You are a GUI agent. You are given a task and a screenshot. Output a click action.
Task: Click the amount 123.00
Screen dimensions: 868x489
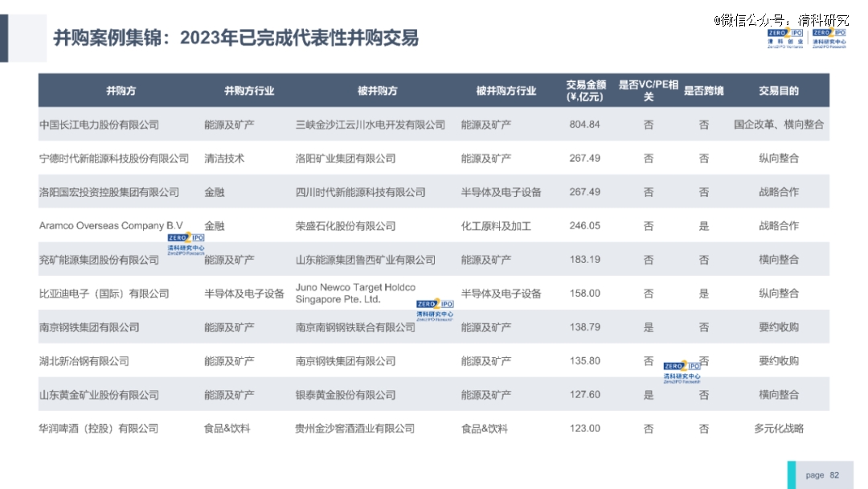point(584,429)
